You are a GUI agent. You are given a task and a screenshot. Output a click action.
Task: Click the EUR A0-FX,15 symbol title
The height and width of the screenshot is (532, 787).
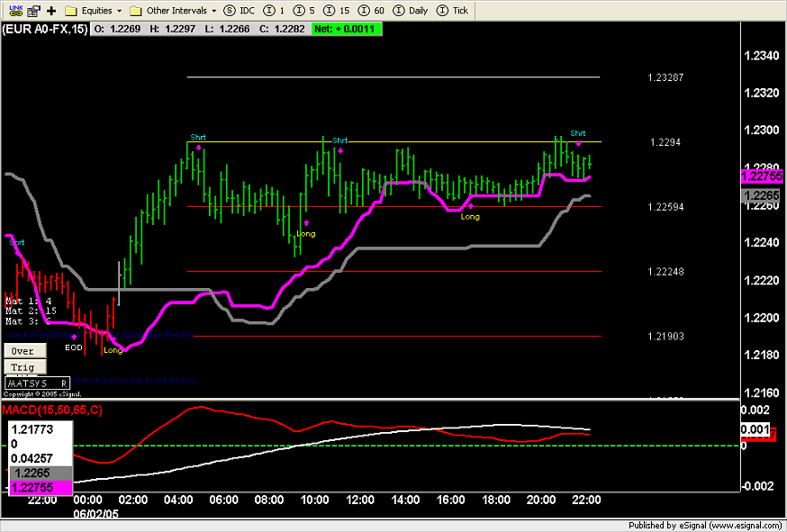point(45,29)
